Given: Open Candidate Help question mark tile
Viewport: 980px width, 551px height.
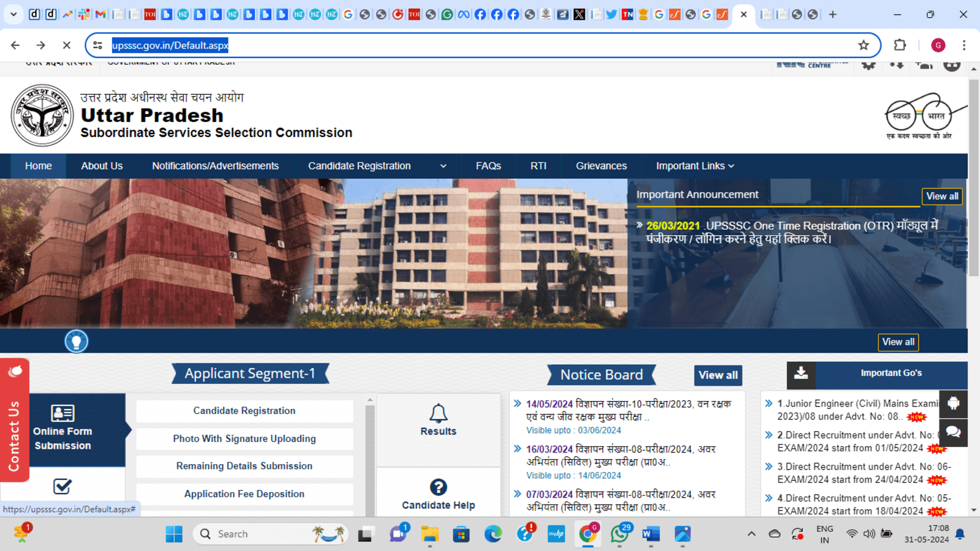Looking at the screenshot, I should 438,495.
